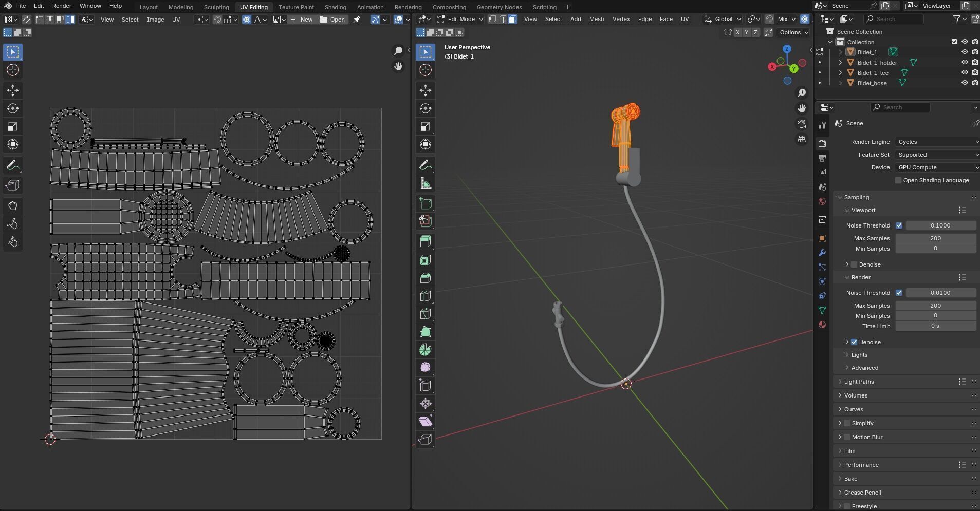
Task: Click the green Y axis on navigation gizmo
Action: tap(794, 68)
